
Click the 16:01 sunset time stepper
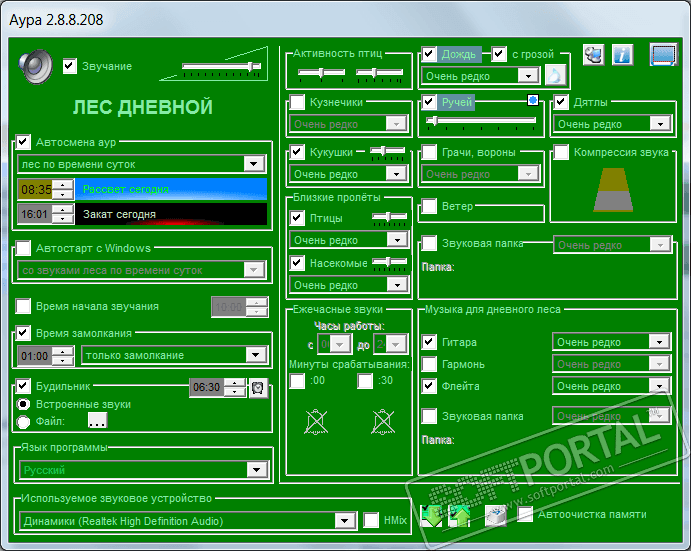click(x=63, y=214)
